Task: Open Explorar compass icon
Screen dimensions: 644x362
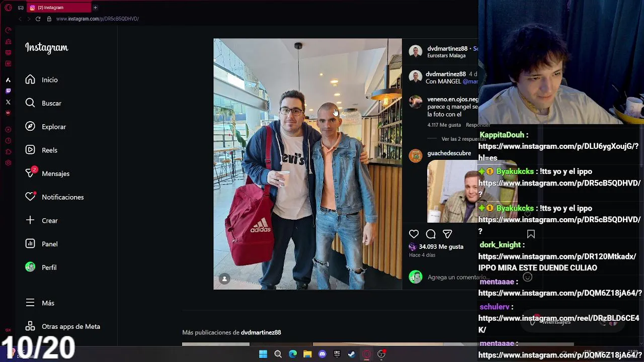Action: click(x=30, y=126)
